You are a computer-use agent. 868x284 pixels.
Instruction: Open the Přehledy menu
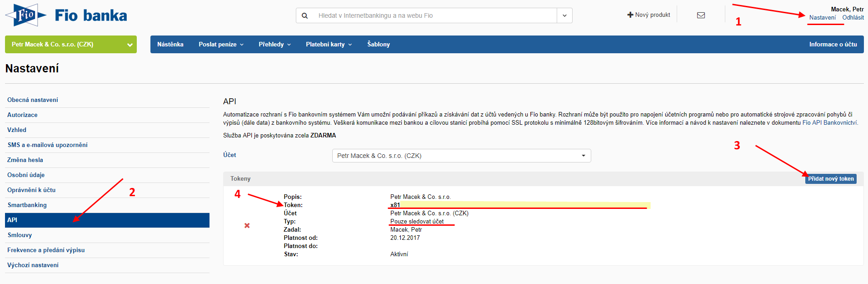click(274, 45)
